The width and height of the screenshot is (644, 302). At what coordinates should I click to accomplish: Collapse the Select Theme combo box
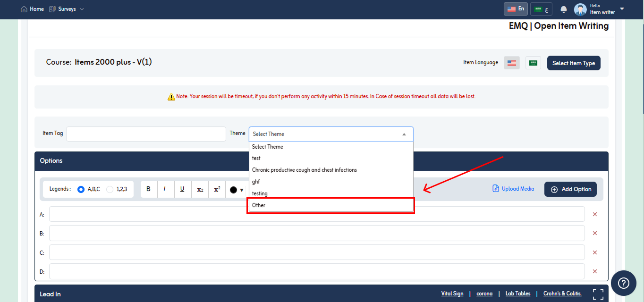[x=331, y=134]
